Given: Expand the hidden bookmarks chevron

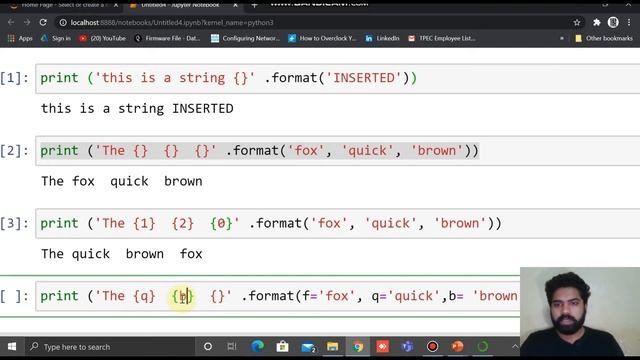Looking at the screenshot, I should pyautogui.click(x=562, y=38).
